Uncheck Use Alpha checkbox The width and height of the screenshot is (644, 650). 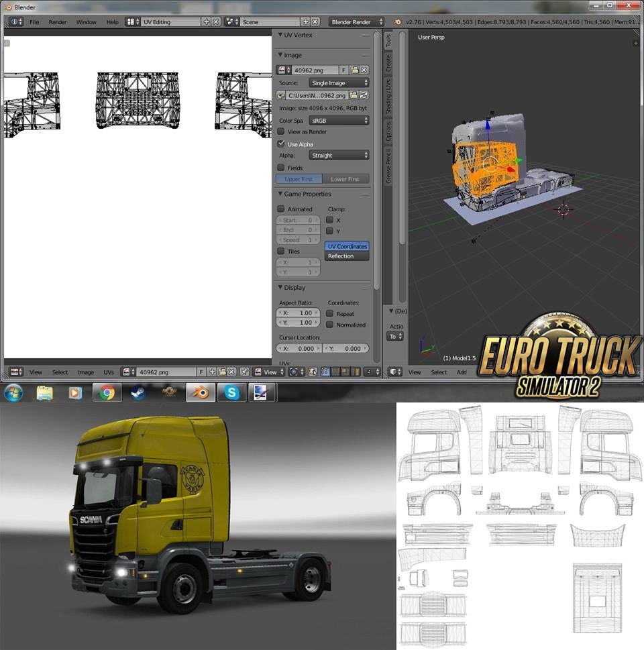pos(281,144)
